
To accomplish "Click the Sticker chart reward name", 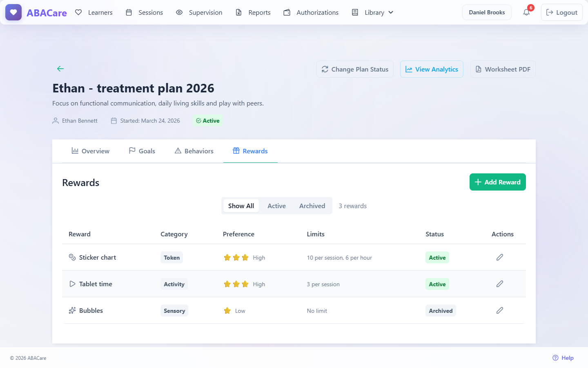I will pos(98,257).
